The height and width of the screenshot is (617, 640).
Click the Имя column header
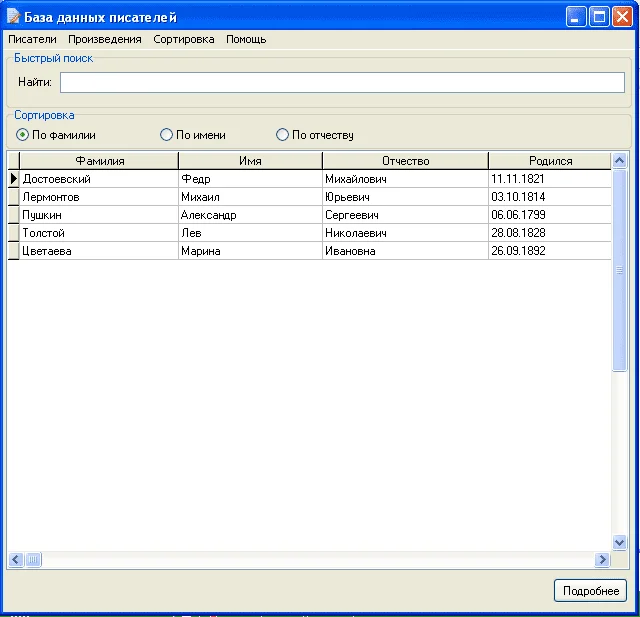pyautogui.click(x=250, y=161)
